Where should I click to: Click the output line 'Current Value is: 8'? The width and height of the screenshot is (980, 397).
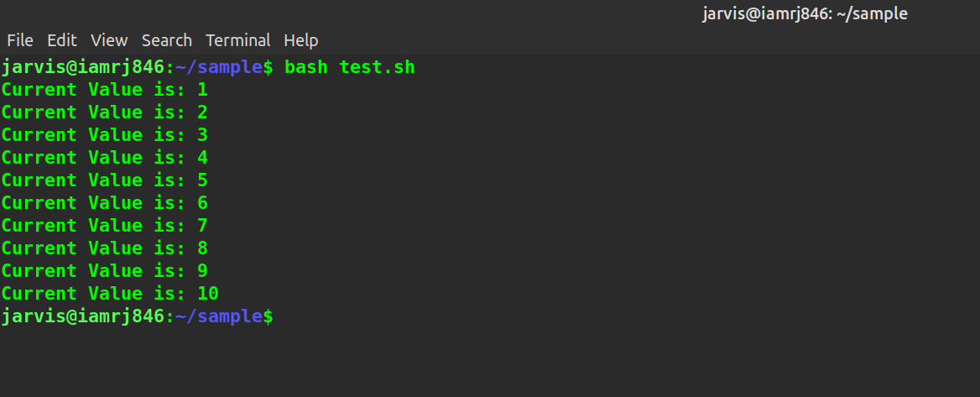click(104, 248)
